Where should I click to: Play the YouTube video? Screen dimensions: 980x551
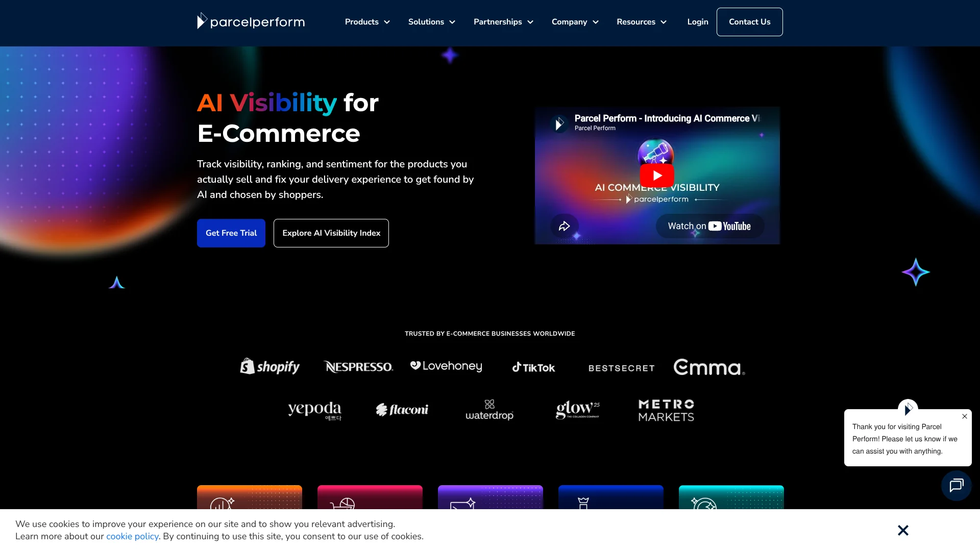[657, 176]
